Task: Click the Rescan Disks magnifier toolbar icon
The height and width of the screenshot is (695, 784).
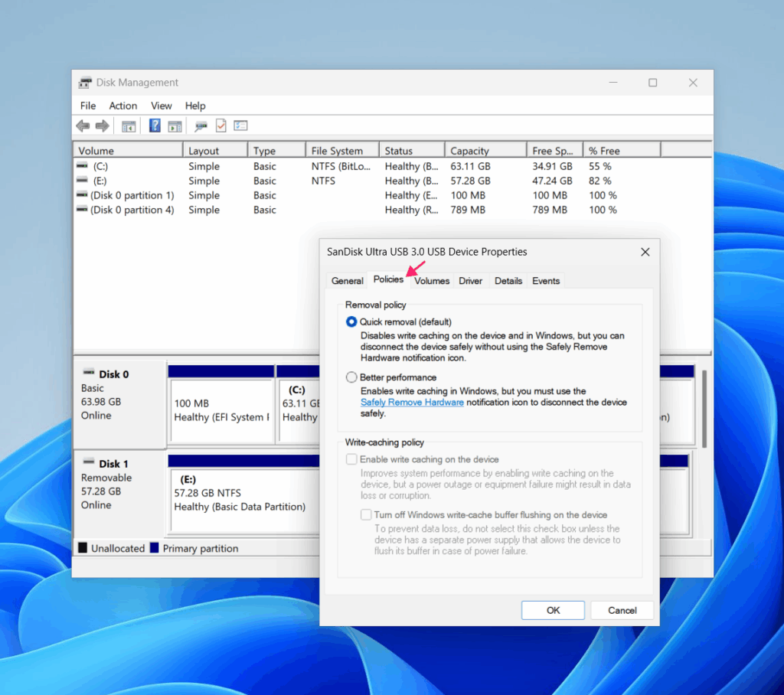Action: pos(201,126)
